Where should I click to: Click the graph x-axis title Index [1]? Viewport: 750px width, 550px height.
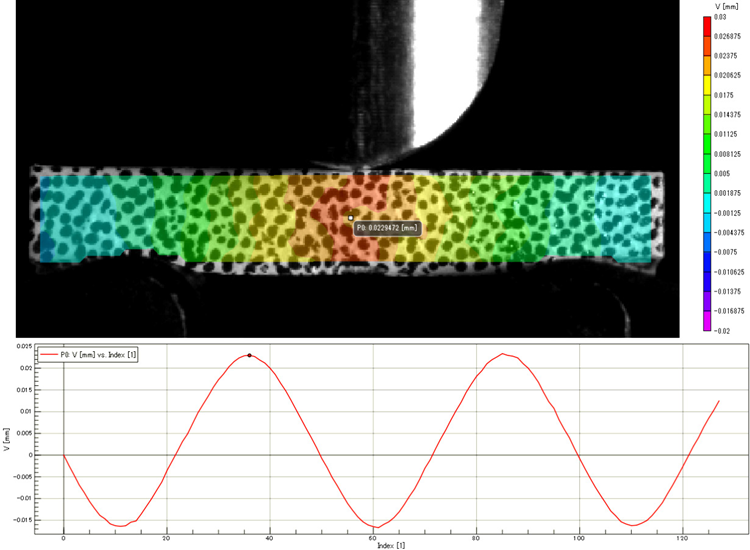[391, 545]
